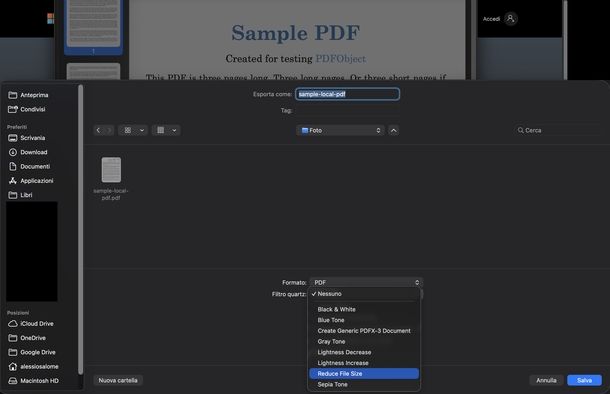
Task: Open Macintosh HD location
Action: [x=33, y=381]
